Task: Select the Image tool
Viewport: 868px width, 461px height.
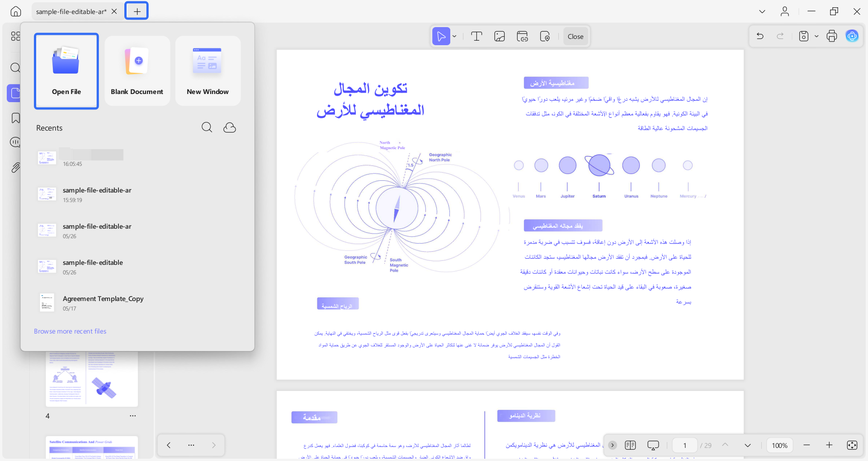Action: pyautogui.click(x=500, y=36)
